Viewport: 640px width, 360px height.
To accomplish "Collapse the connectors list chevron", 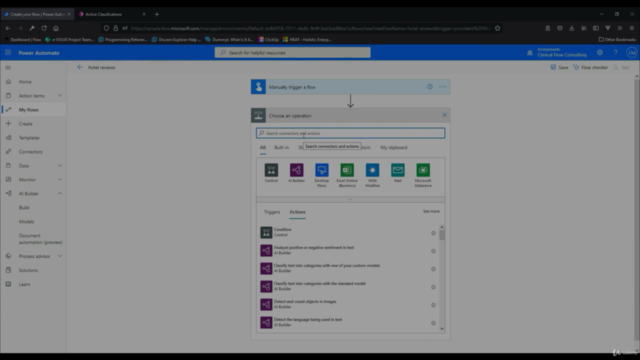I will tap(350, 200).
